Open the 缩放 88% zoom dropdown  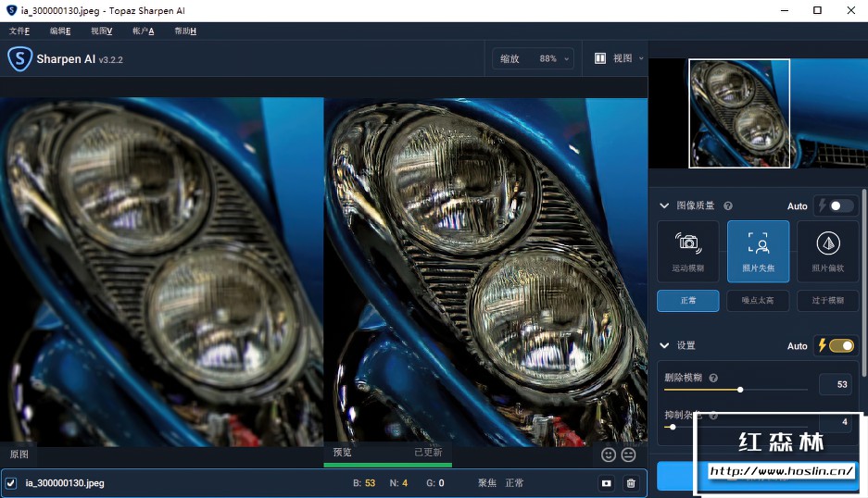[533, 58]
